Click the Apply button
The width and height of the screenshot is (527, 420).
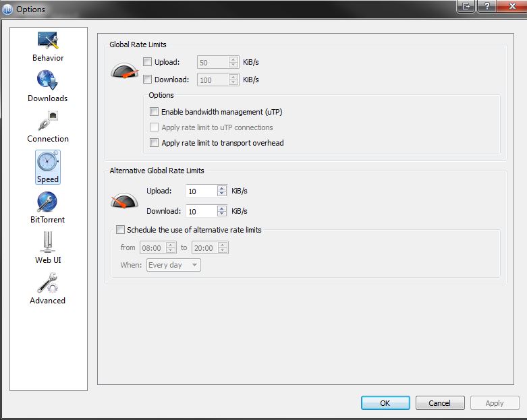click(495, 403)
